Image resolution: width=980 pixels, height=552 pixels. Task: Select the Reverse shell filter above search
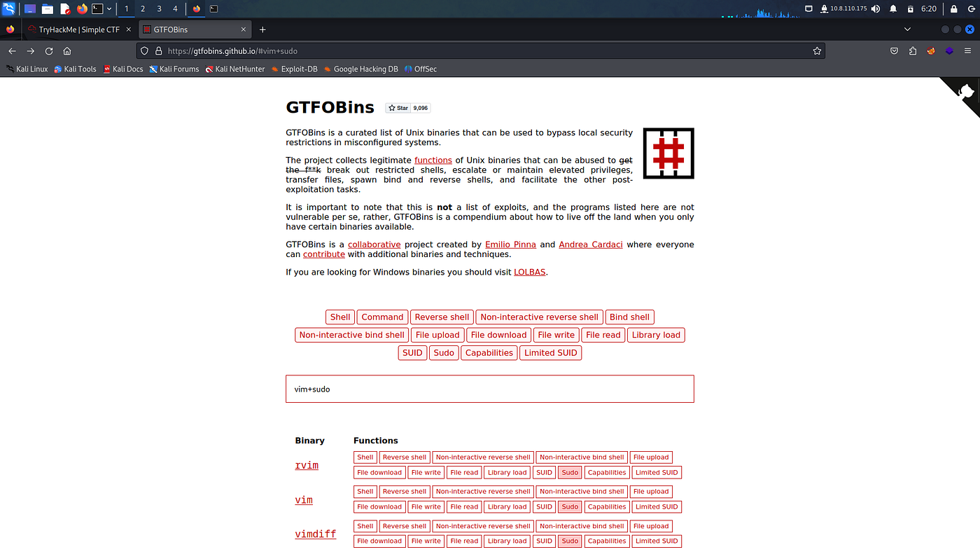442,317
